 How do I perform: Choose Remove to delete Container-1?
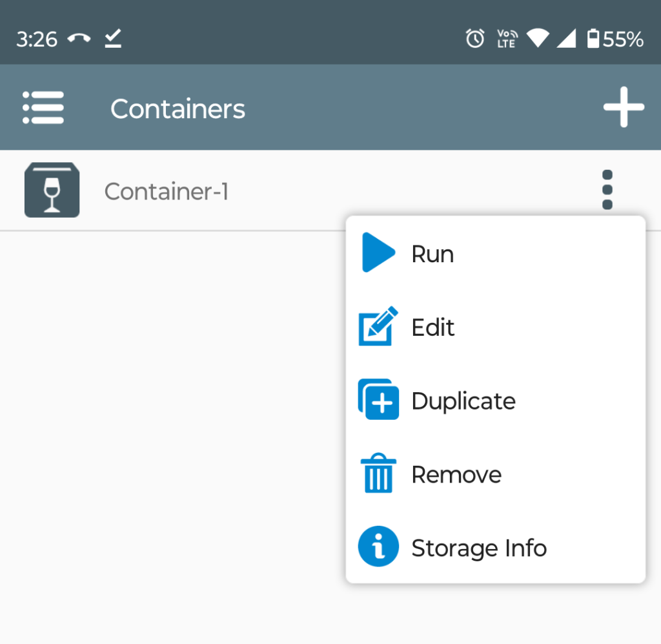[x=456, y=473]
